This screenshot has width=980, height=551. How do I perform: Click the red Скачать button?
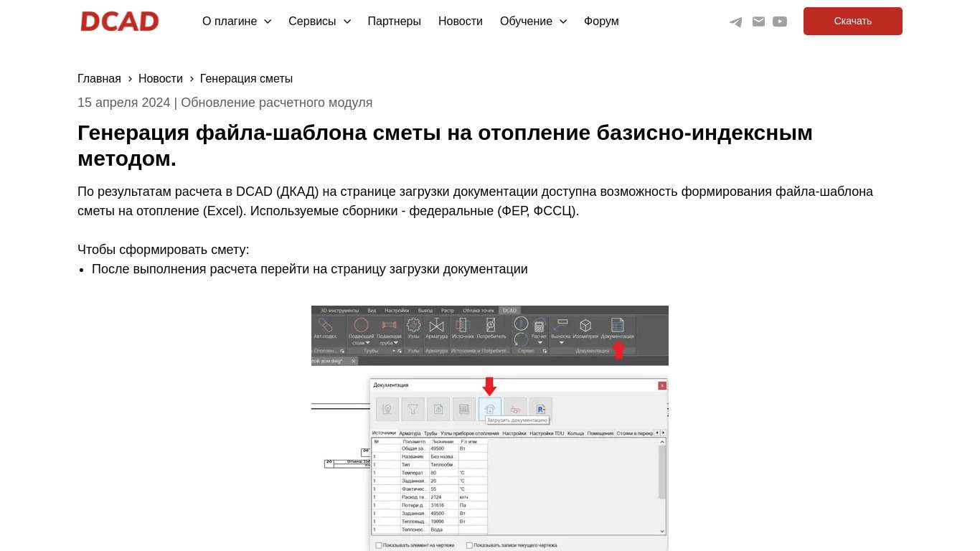click(853, 22)
